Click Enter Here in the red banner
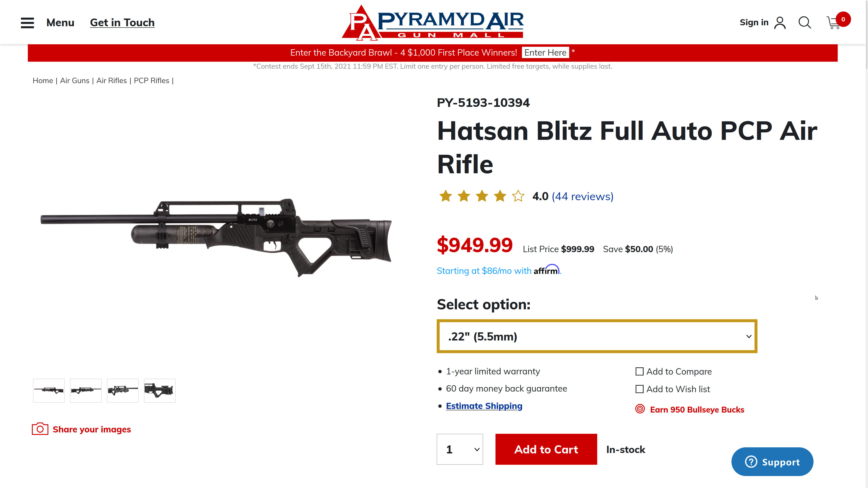 [545, 53]
